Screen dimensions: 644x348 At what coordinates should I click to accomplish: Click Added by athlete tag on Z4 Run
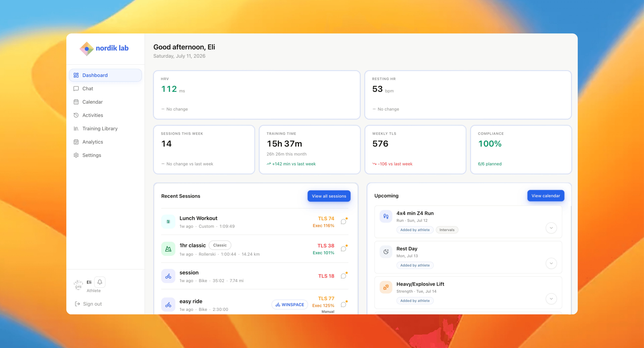415,230
